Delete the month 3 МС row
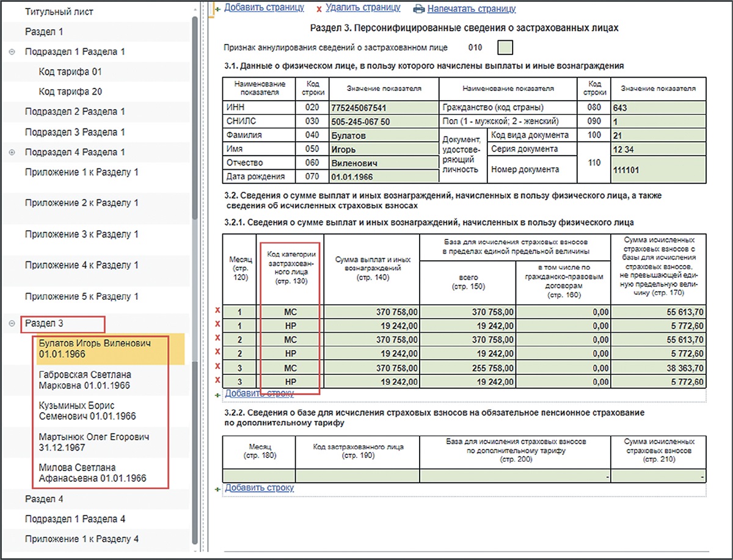The height and width of the screenshot is (560, 733). (217, 367)
